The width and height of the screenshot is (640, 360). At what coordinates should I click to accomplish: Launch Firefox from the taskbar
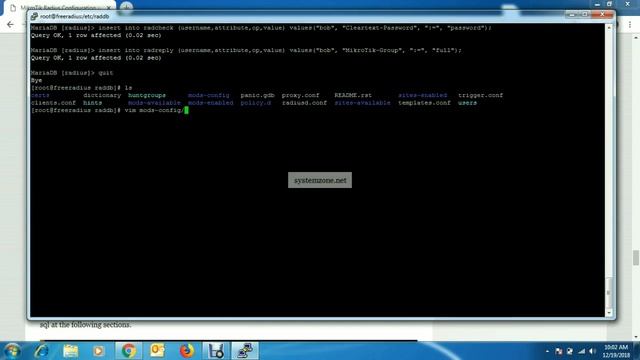click(x=187, y=351)
